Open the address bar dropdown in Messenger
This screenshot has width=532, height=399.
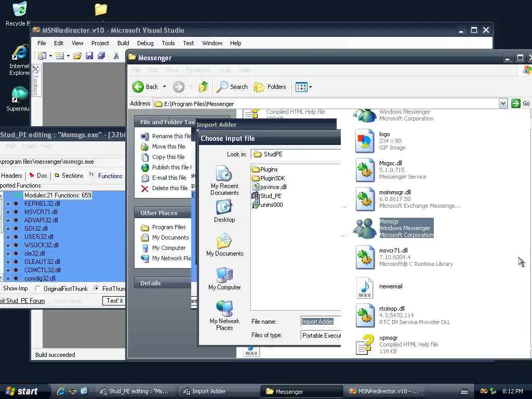[x=503, y=103]
